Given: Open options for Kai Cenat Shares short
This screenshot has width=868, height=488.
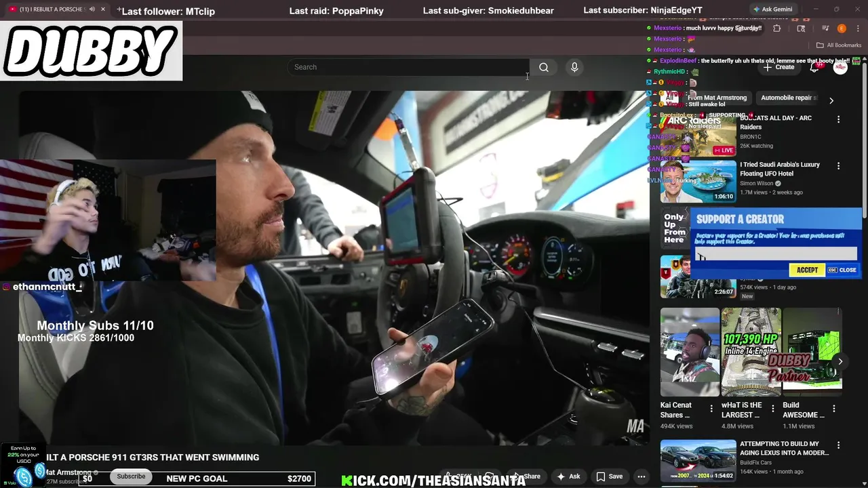Looking at the screenshot, I should [711, 409].
